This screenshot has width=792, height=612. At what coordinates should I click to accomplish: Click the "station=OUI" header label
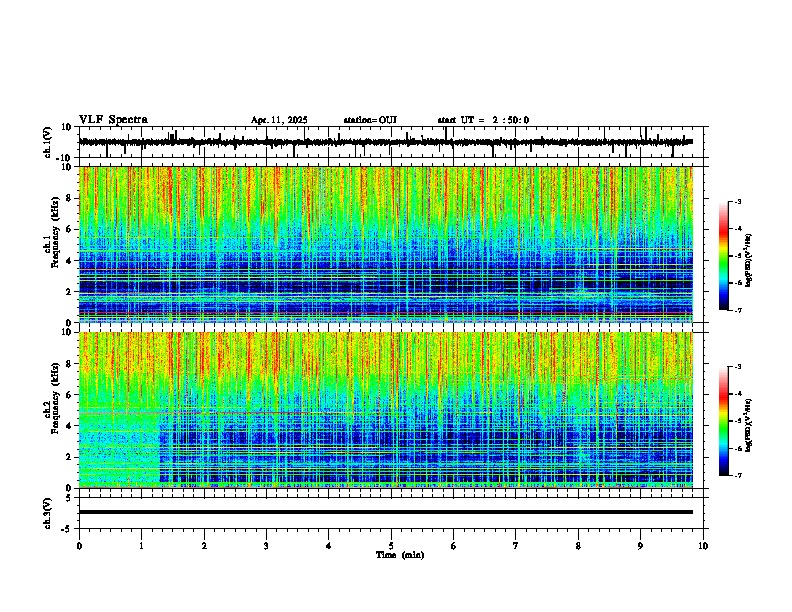pyautogui.click(x=370, y=120)
